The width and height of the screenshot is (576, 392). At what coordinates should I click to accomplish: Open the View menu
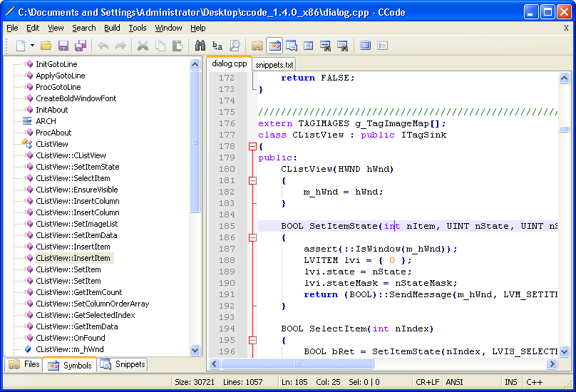click(56, 28)
